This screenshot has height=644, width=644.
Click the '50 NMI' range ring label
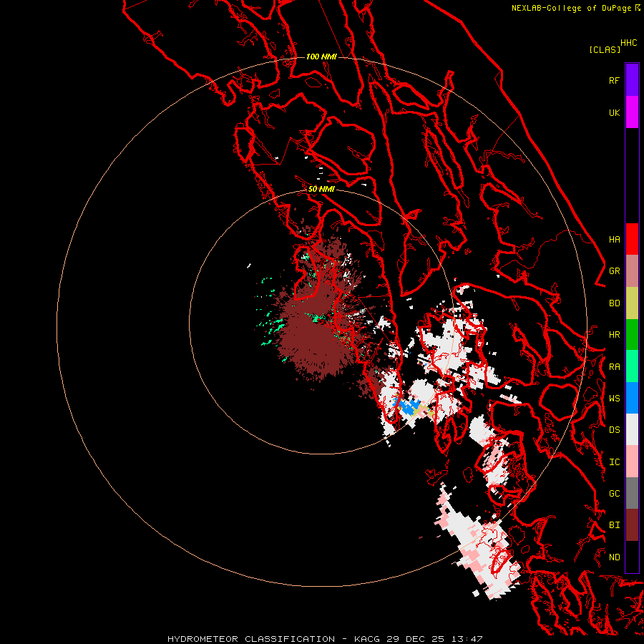click(321, 189)
